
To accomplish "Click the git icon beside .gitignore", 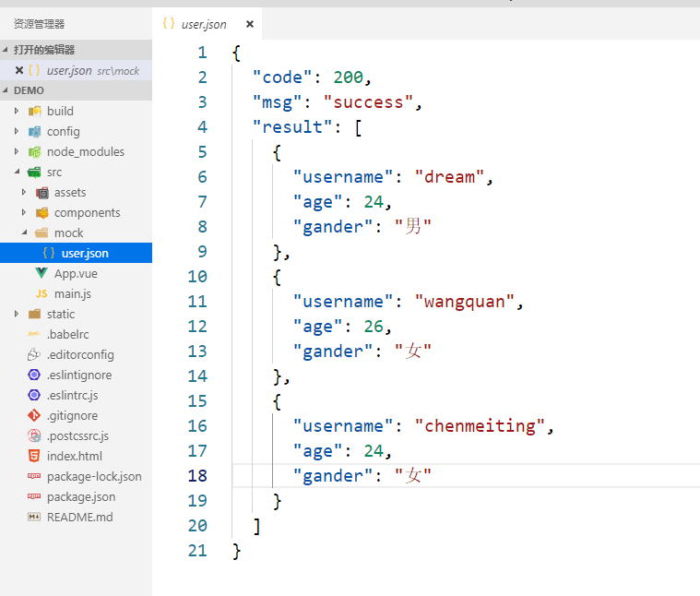I will (x=34, y=415).
